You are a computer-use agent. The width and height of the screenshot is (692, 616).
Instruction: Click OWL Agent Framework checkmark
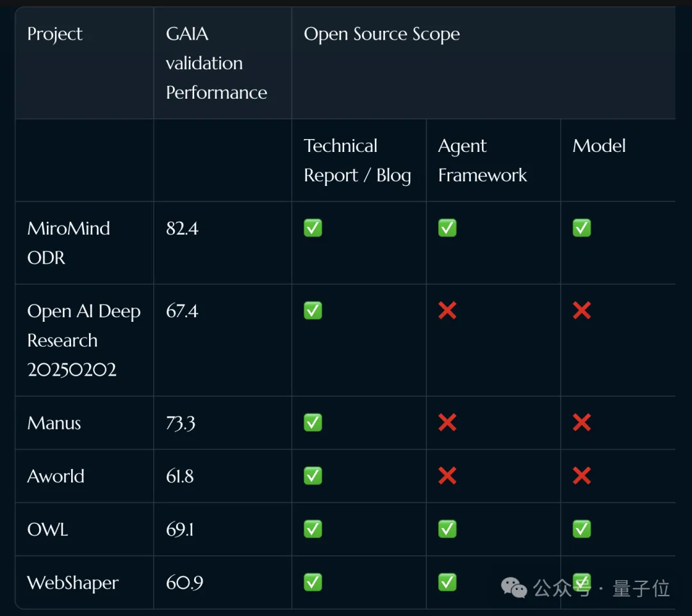click(x=447, y=529)
